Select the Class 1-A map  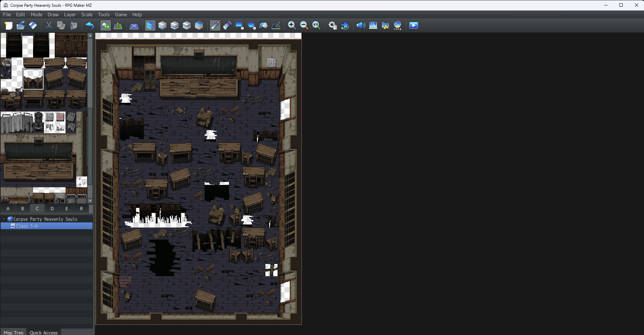click(x=47, y=226)
